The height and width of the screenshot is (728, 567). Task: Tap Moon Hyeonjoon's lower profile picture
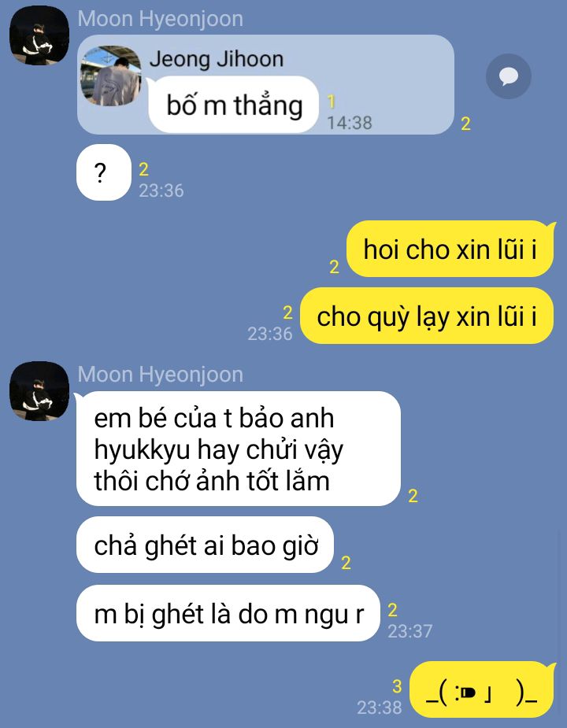[39, 391]
